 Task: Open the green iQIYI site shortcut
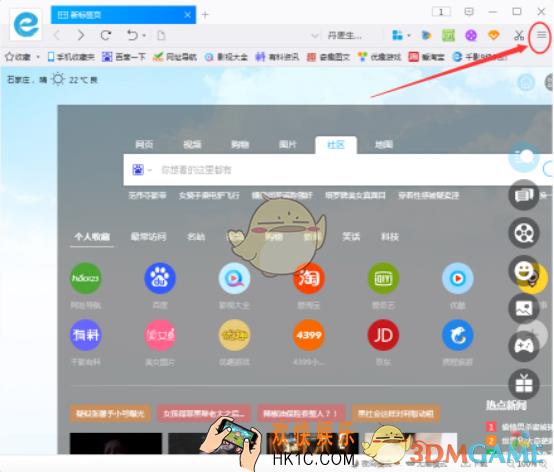383,278
